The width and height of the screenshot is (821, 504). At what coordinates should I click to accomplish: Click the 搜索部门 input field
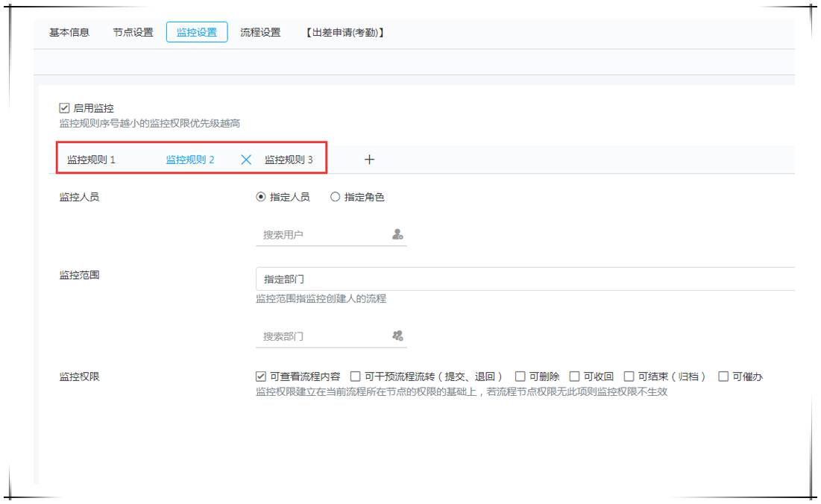click(x=321, y=336)
